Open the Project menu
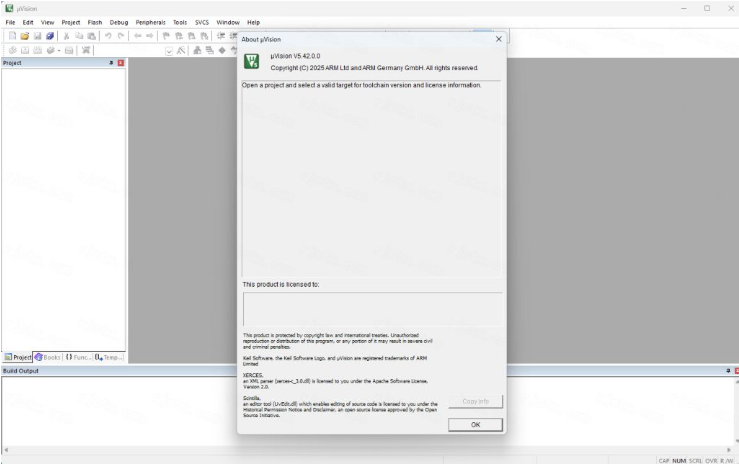739x465 pixels. tap(71, 22)
